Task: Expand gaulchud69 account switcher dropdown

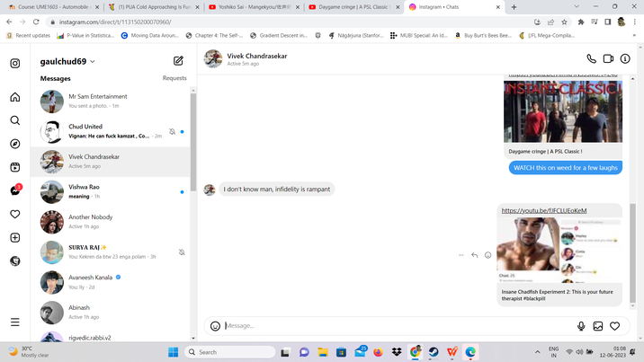Action: 93,61
